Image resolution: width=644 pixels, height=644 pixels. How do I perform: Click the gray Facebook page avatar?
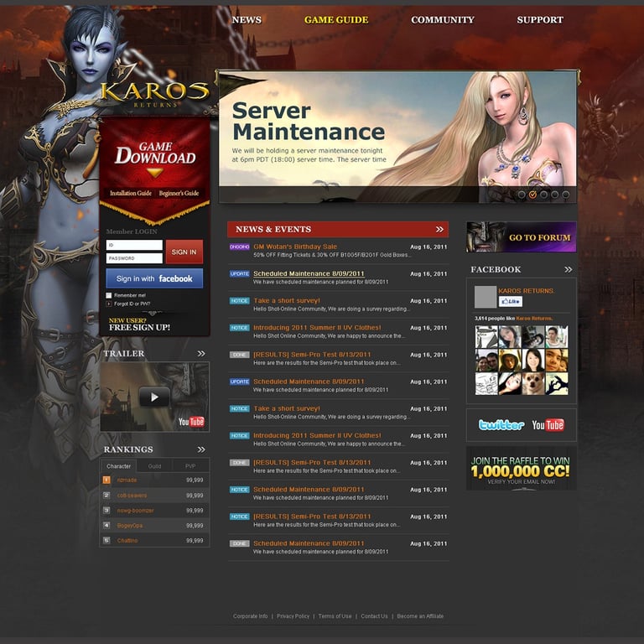(486, 297)
